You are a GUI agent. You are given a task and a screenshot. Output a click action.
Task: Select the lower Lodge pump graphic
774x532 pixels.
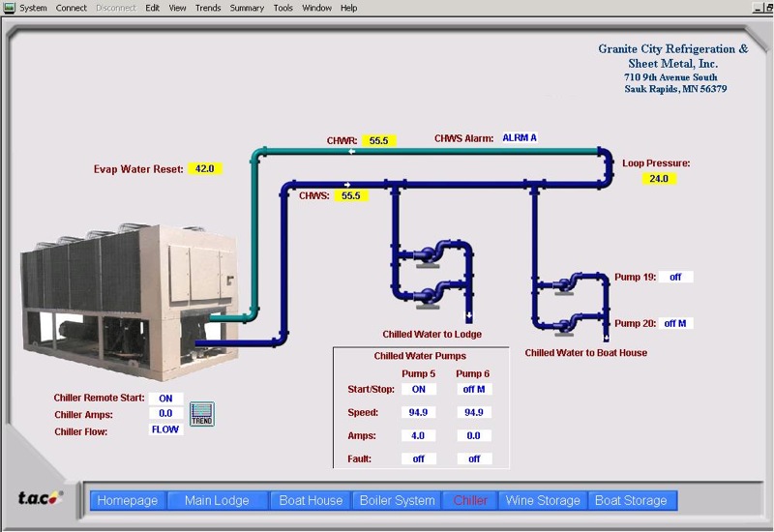(x=428, y=296)
